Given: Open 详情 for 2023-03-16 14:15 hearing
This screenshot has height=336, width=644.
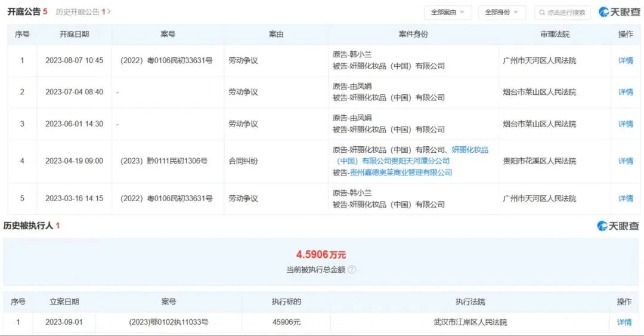Looking at the screenshot, I should click(626, 198).
